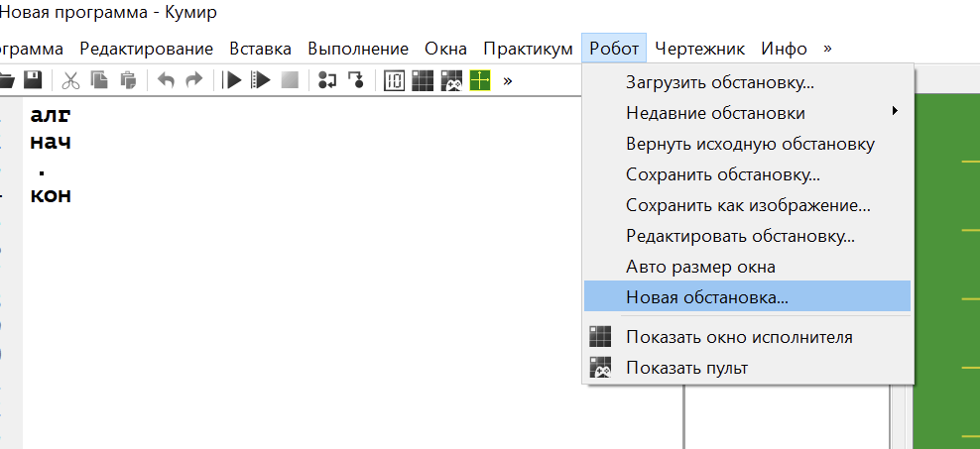Run the program with the play icon
Viewport: 980px width, 449px height.
[x=232, y=80]
